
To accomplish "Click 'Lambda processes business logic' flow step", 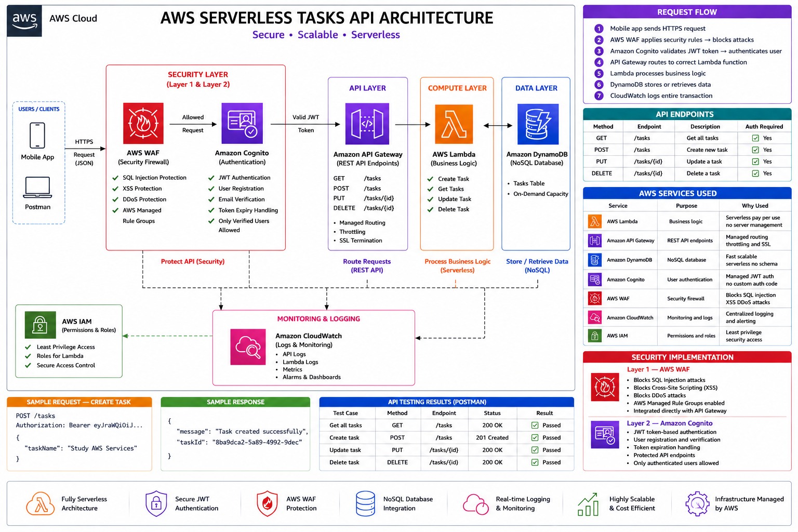I will coord(658,73).
